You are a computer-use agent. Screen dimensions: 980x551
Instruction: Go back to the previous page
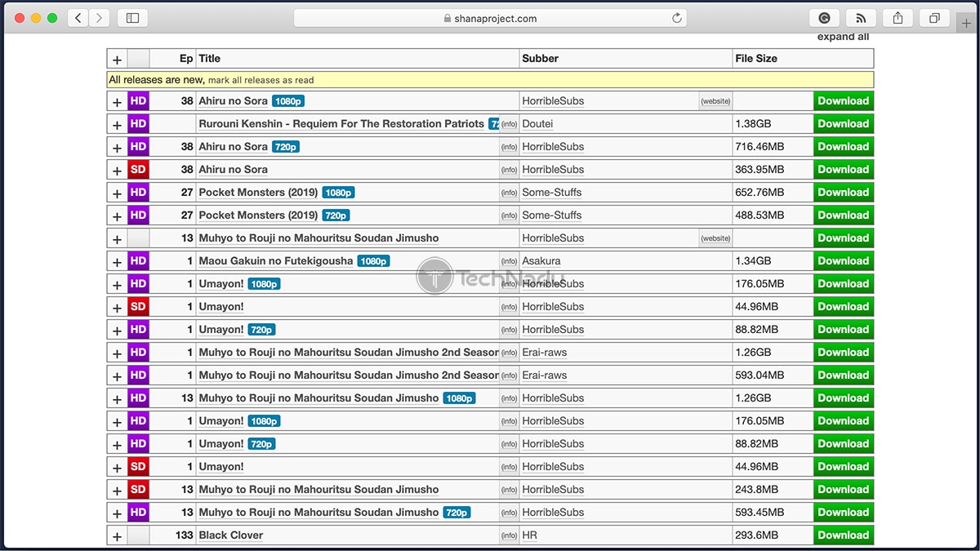78,18
